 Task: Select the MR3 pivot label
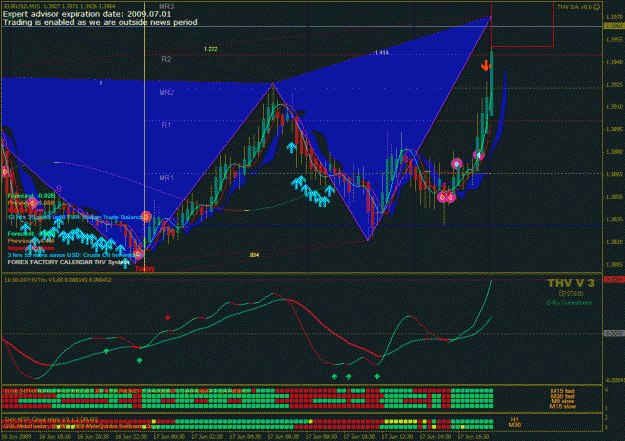point(166,6)
